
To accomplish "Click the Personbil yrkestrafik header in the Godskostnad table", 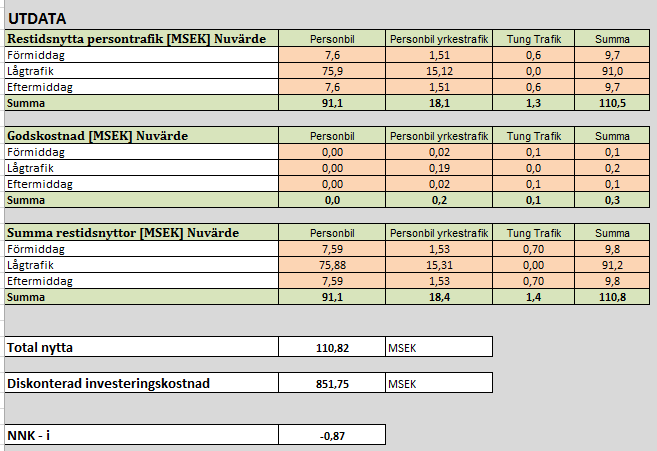I will tap(439, 135).
